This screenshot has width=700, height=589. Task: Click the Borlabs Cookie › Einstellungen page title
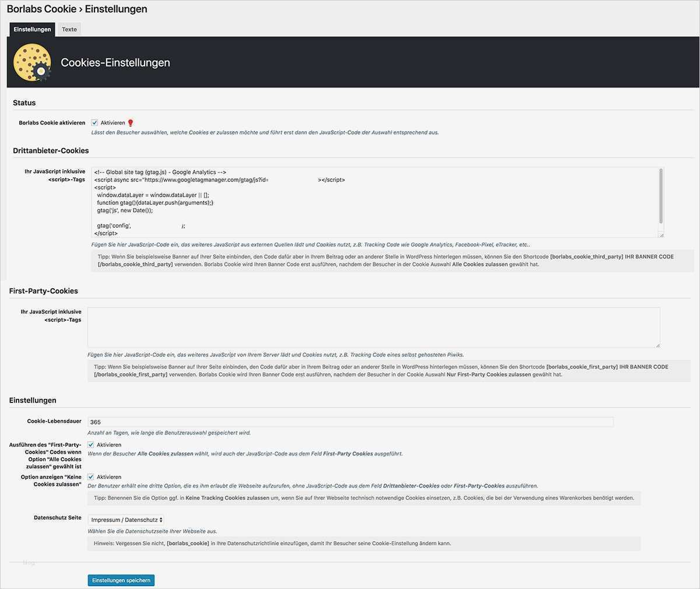77,9
